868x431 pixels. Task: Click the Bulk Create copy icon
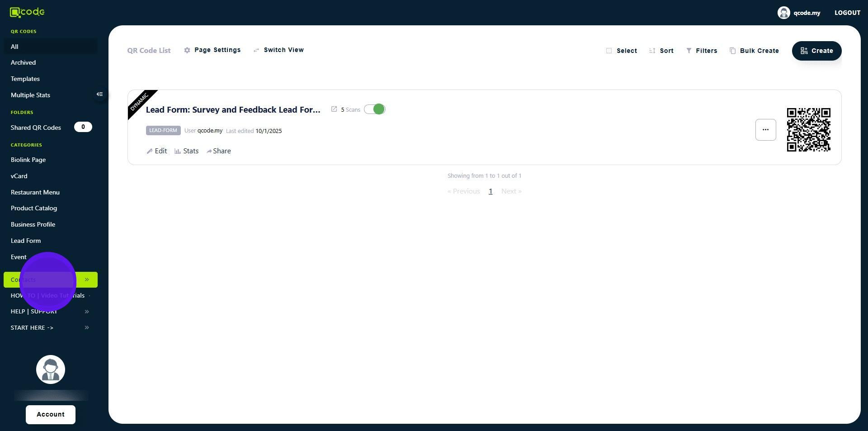click(x=732, y=51)
